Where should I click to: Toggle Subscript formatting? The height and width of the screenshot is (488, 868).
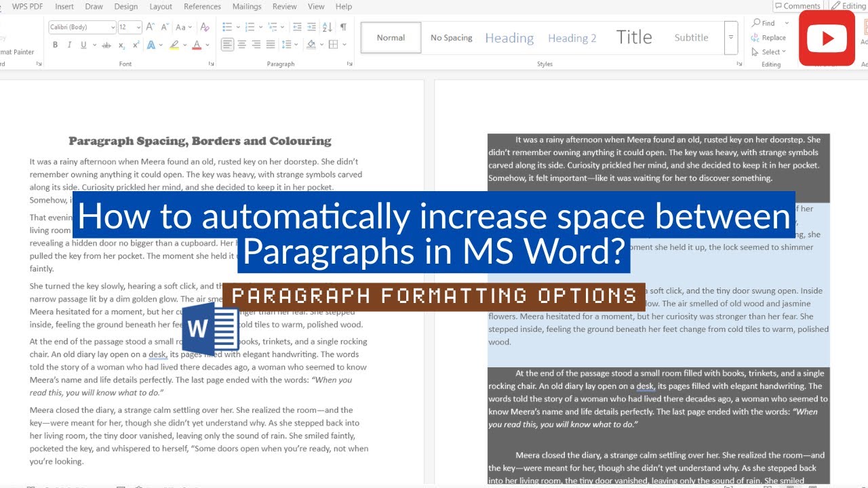tap(121, 45)
